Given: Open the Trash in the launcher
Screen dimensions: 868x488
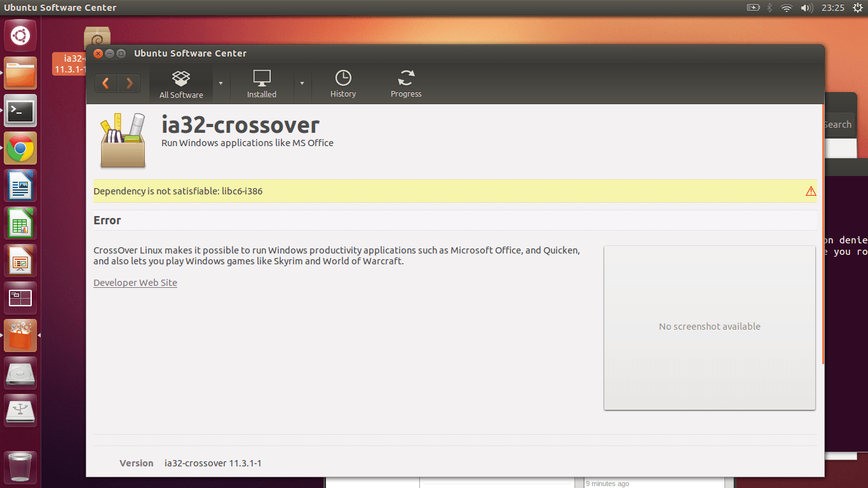Looking at the screenshot, I should (20, 468).
